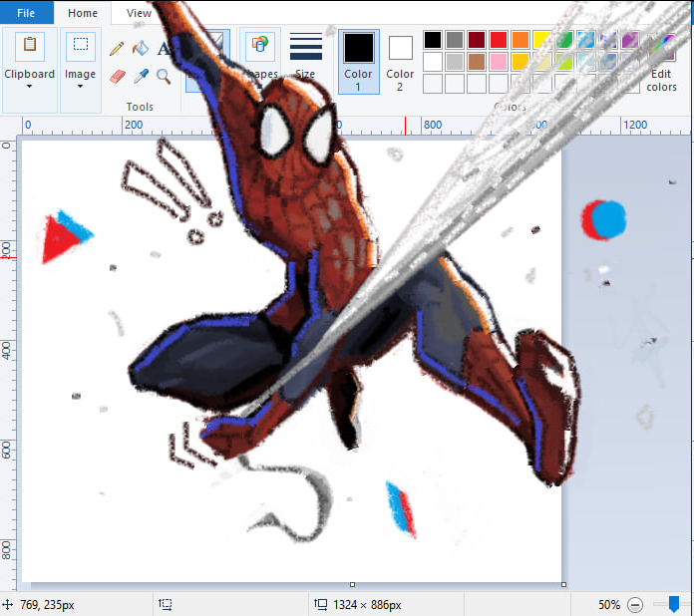This screenshot has width=694, height=616.
Task: Click the 50% zoom level text
Action: click(609, 604)
